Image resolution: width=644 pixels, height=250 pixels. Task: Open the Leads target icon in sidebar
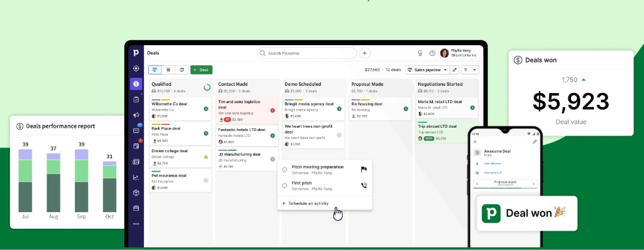(x=136, y=68)
